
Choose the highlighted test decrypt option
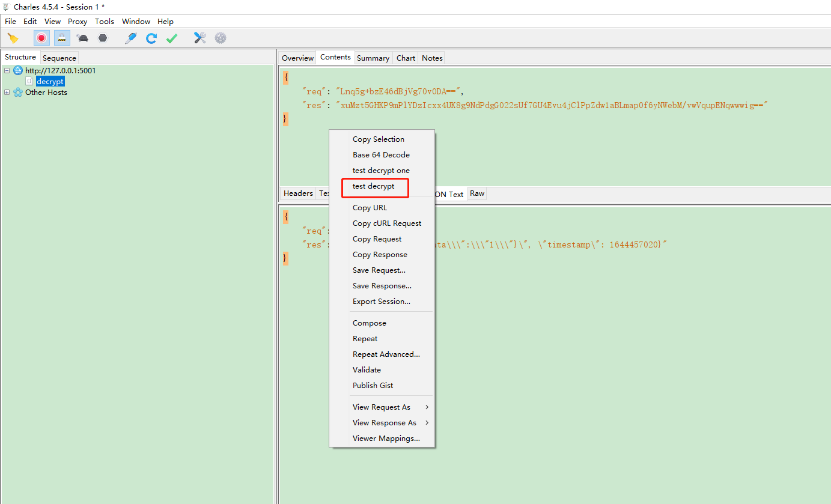pyautogui.click(x=375, y=186)
